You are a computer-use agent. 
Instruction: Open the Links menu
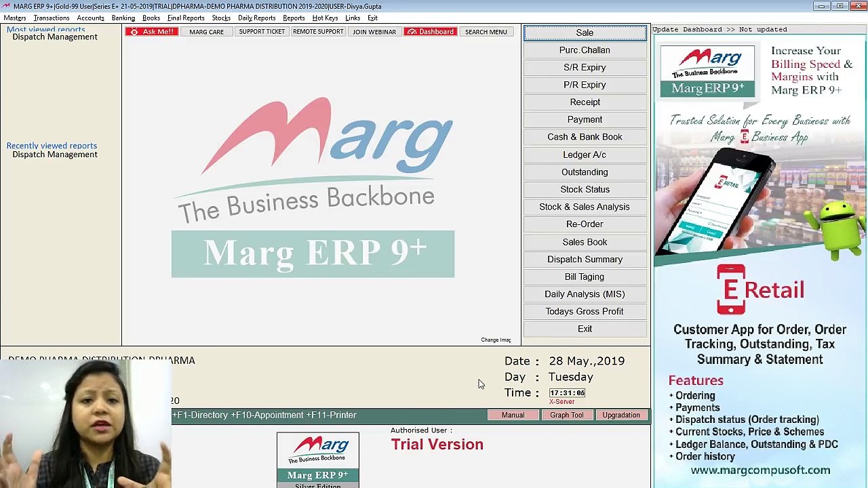(353, 18)
